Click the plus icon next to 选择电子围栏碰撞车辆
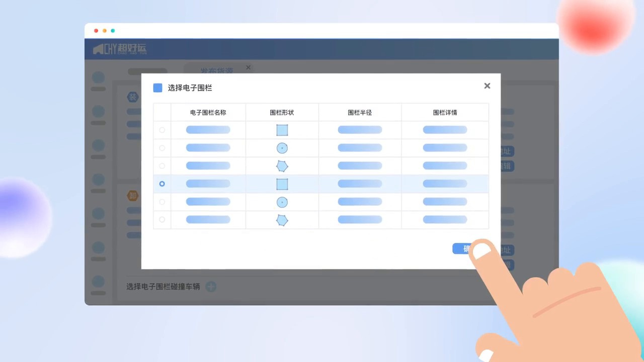Viewport: 644px width, 362px height. [x=211, y=287]
